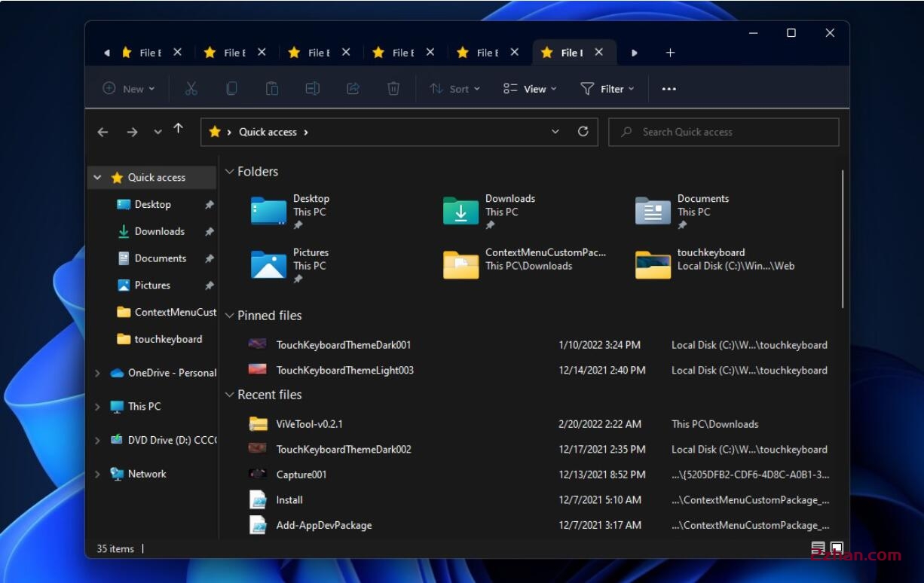The height and width of the screenshot is (583, 924).
Task: Open the View dropdown
Action: pyautogui.click(x=529, y=88)
